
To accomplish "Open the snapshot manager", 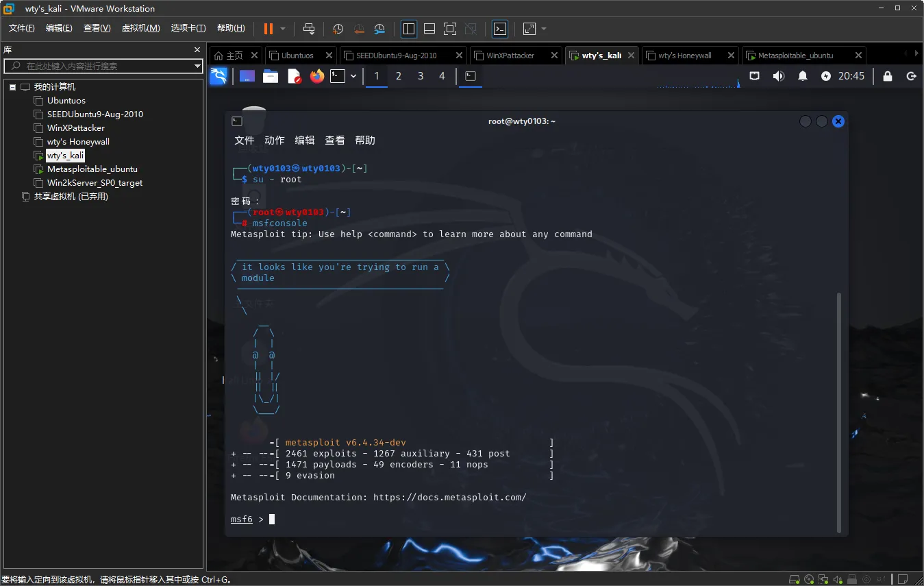I will 380,29.
